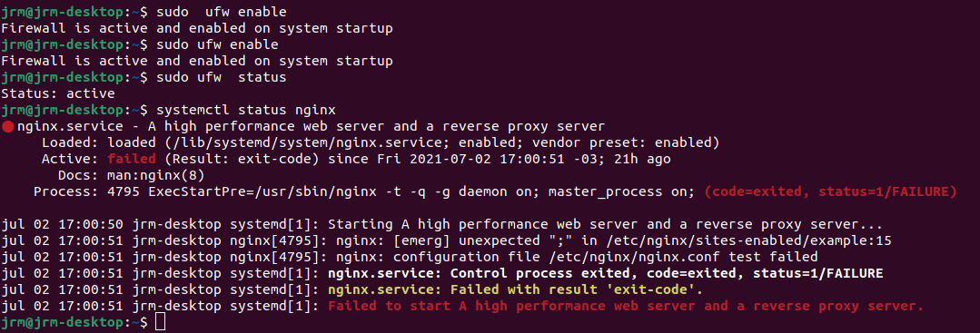Click the 'systemctl status nginx' command text
Image resolution: width=980 pixels, height=333 pixels.
(246, 110)
